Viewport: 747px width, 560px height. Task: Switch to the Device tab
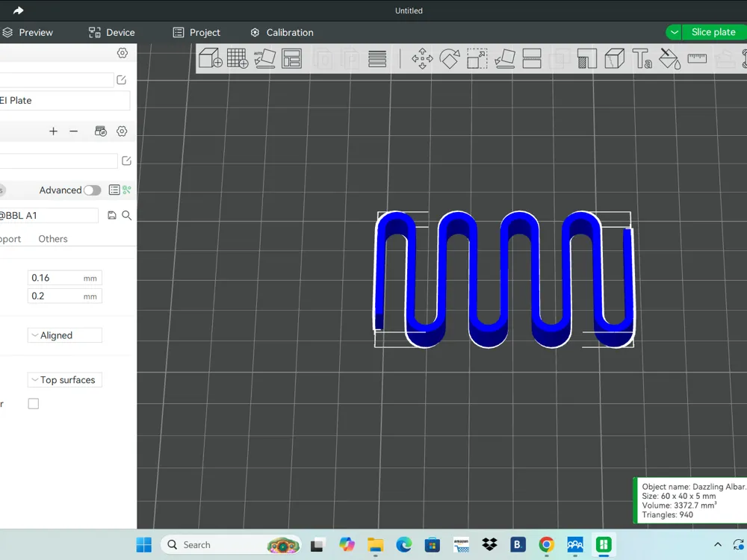pyautogui.click(x=112, y=32)
